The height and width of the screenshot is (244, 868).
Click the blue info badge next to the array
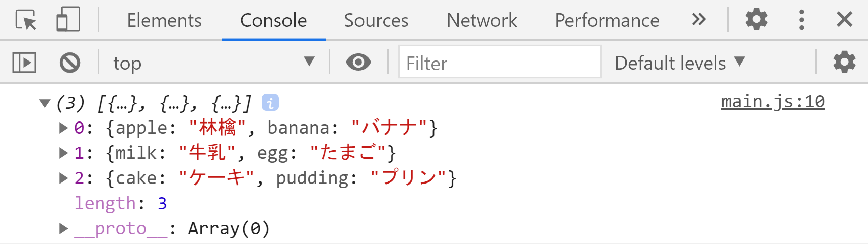pos(270,103)
